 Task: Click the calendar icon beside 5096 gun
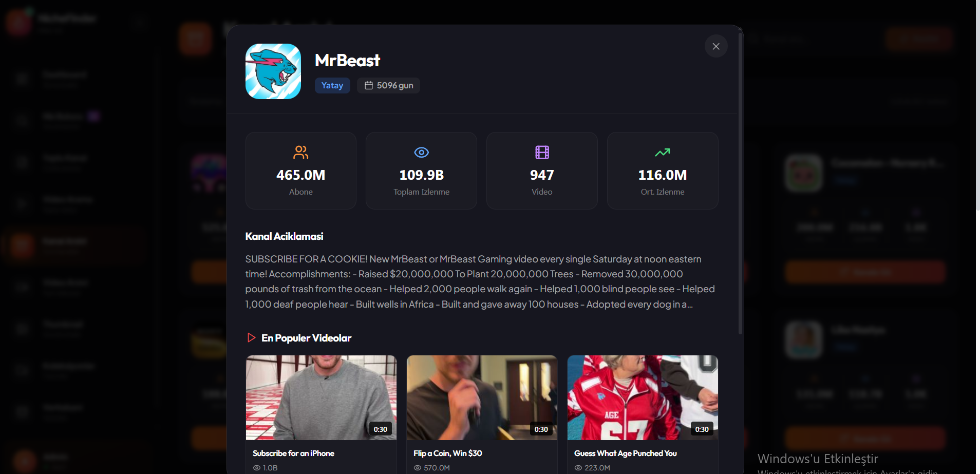coord(369,85)
